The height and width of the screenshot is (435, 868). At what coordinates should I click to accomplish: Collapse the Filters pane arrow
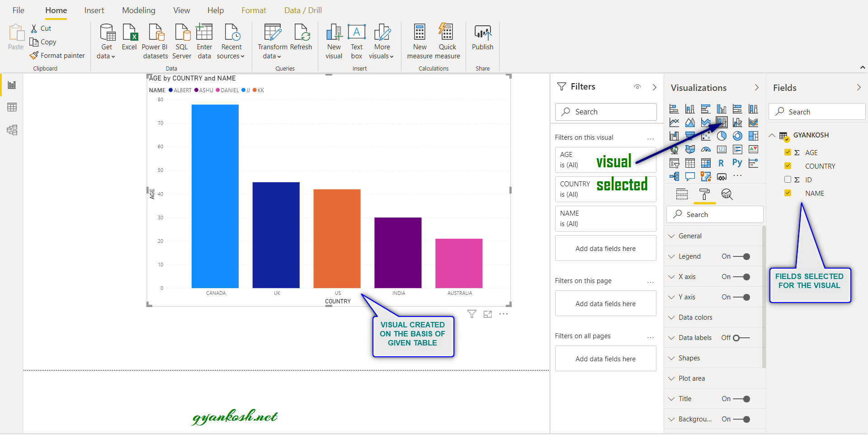point(655,87)
